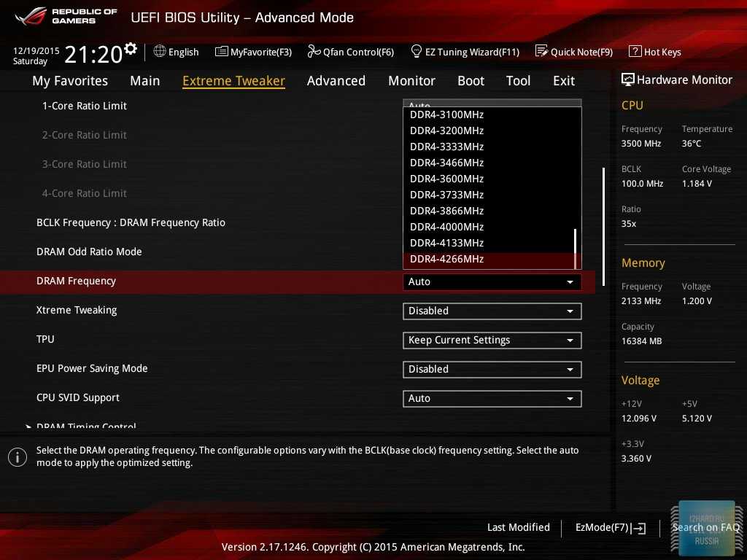
Task: Click the DRAM frequency list scrollbar
Action: [576, 248]
